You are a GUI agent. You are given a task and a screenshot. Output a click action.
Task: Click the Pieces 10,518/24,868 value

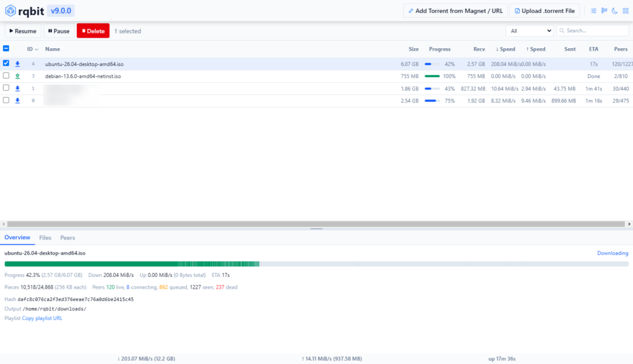coord(36,287)
